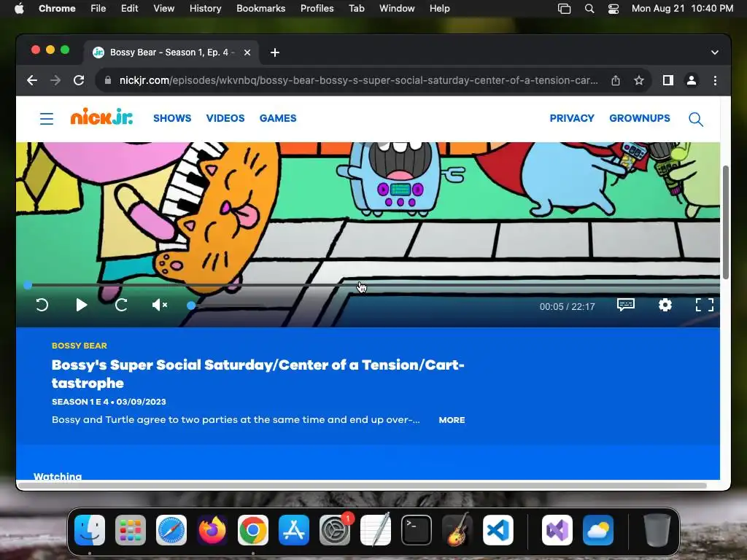Image resolution: width=747 pixels, height=560 pixels.
Task: Click the address bar URL
Action: click(x=358, y=80)
